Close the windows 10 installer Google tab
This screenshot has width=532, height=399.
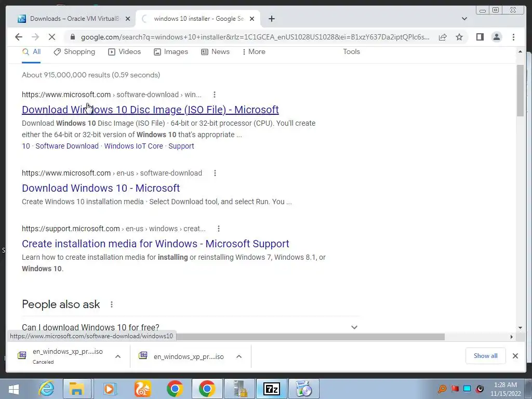click(252, 19)
